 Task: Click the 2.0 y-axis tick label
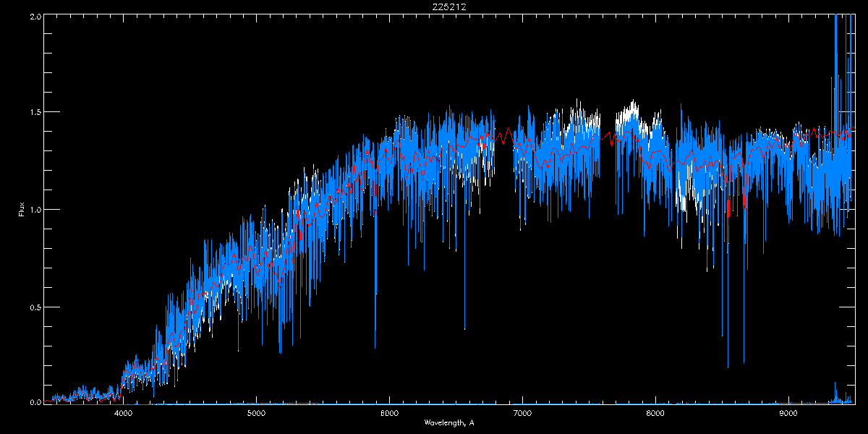tap(33, 16)
